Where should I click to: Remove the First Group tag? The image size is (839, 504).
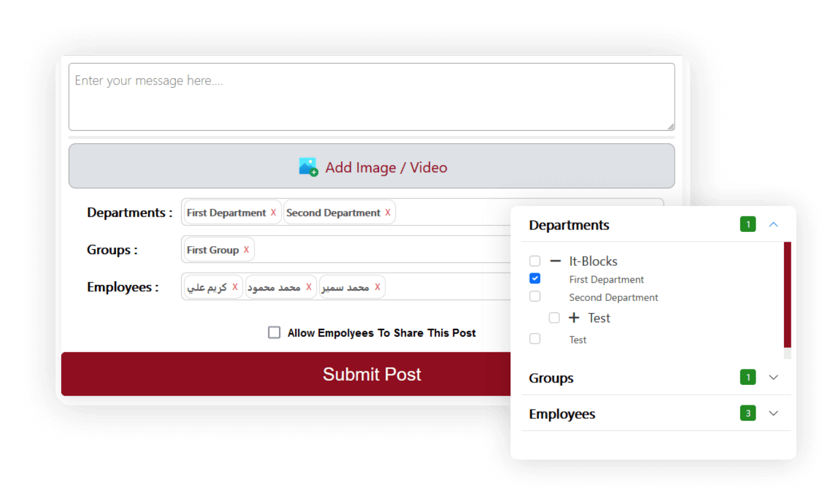click(x=246, y=250)
